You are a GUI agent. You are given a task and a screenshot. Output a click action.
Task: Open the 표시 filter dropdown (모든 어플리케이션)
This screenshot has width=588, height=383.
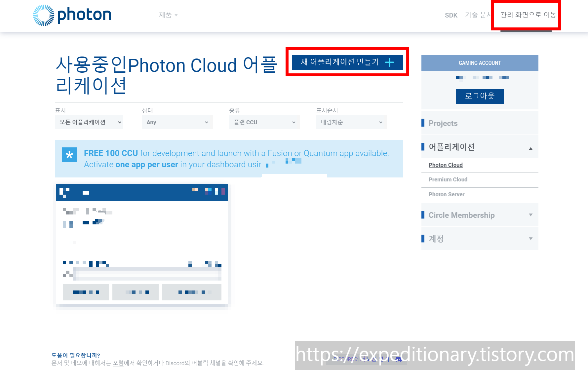point(89,122)
